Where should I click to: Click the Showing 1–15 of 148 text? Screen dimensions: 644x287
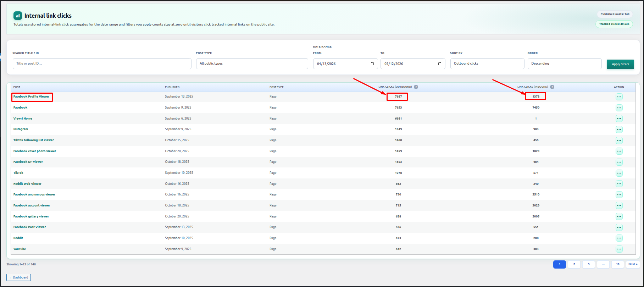21,264
